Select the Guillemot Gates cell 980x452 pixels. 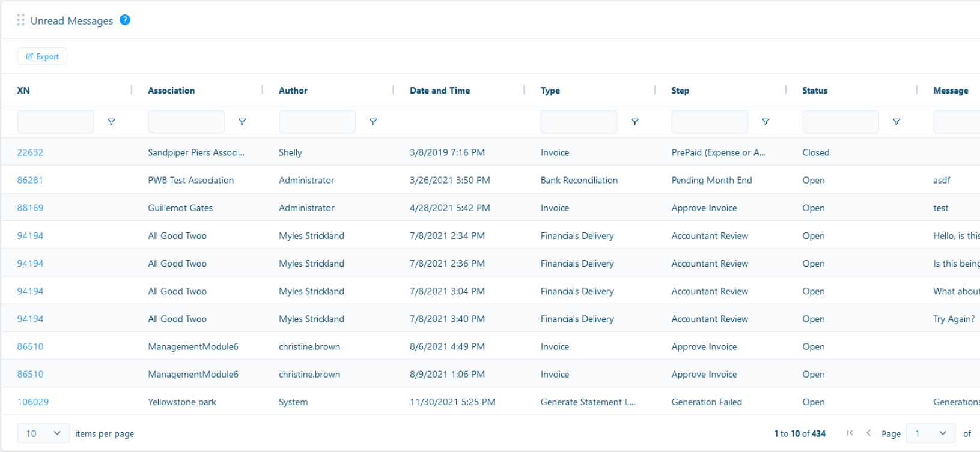coord(180,208)
